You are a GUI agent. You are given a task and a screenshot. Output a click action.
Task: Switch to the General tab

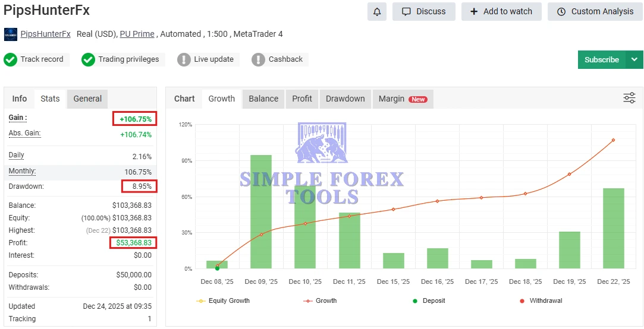(87, 99)
